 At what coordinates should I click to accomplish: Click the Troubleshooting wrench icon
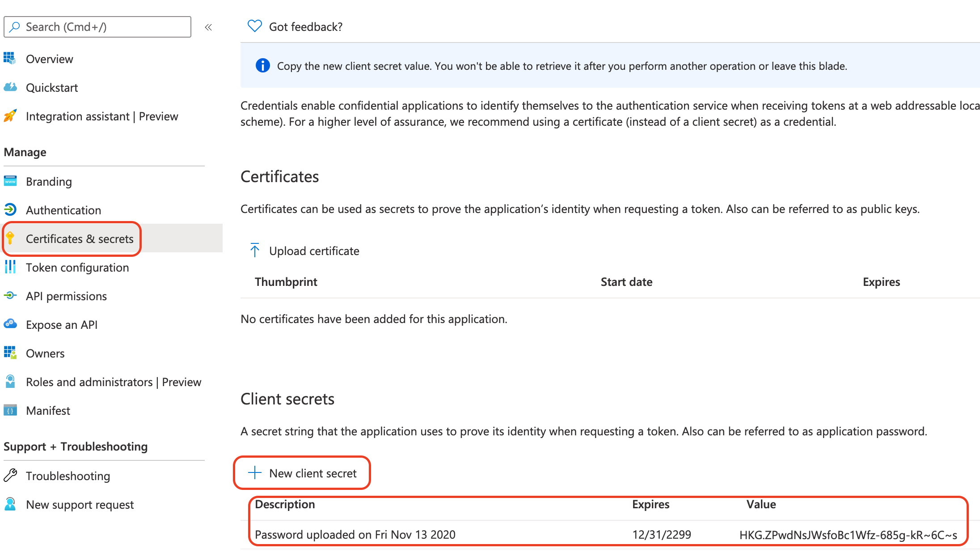[x=10, y=475]
